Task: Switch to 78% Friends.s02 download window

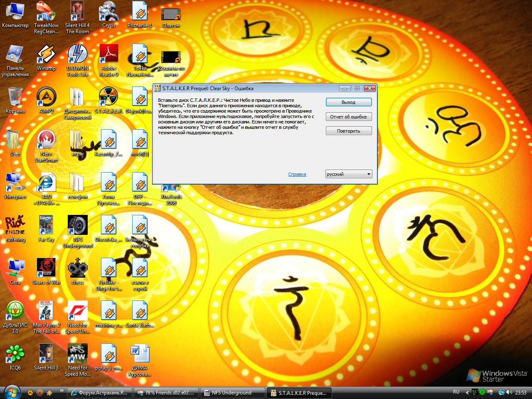Action: click(x=166, y=393)
